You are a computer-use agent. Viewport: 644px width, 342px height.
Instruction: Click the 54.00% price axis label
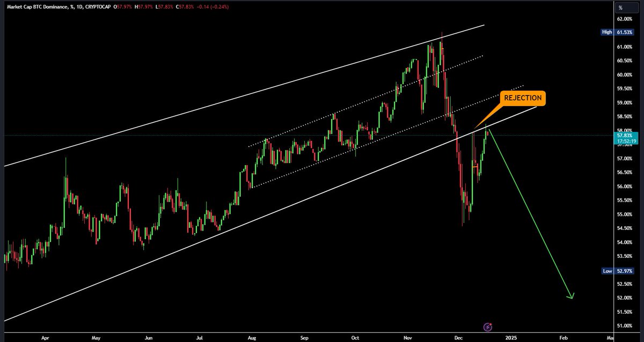624,242
